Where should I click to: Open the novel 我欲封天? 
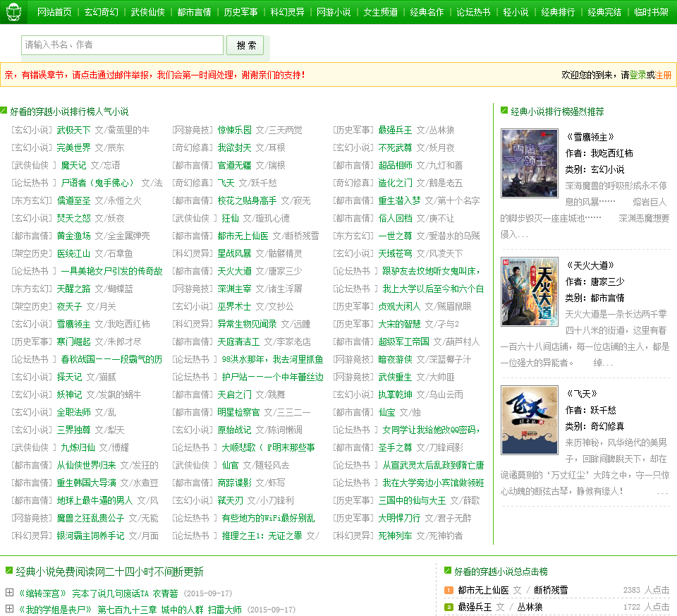234,147
